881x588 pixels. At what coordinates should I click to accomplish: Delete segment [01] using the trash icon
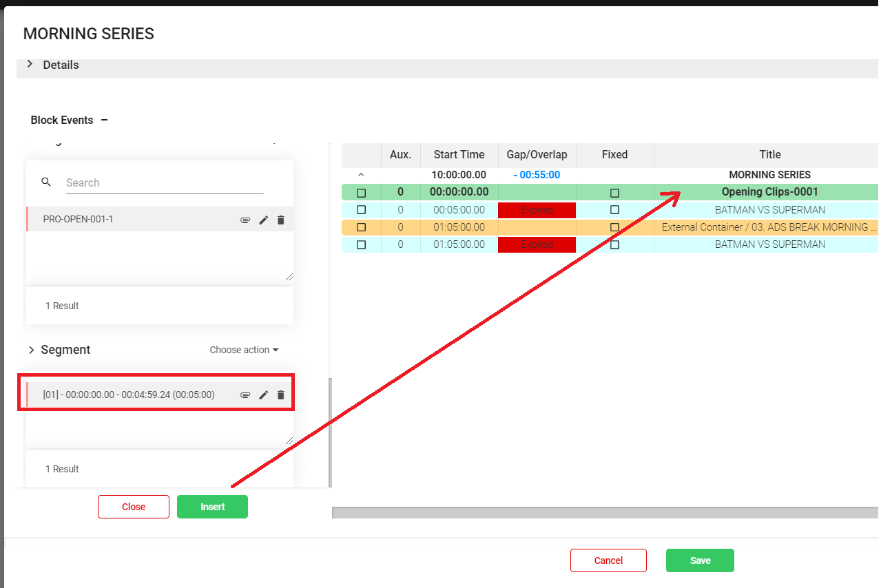(x=280, y=395)
